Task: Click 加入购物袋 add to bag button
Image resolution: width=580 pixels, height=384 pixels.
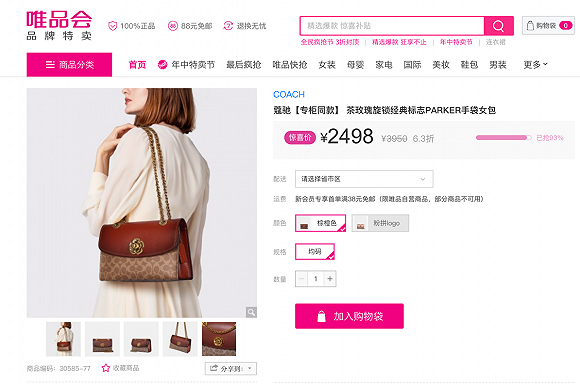Action: click(x=349, y=316)
